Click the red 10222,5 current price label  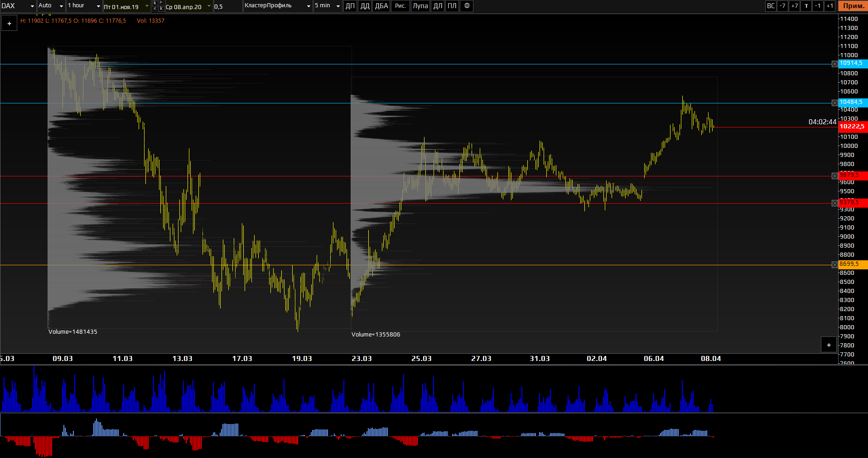[852, 127]
